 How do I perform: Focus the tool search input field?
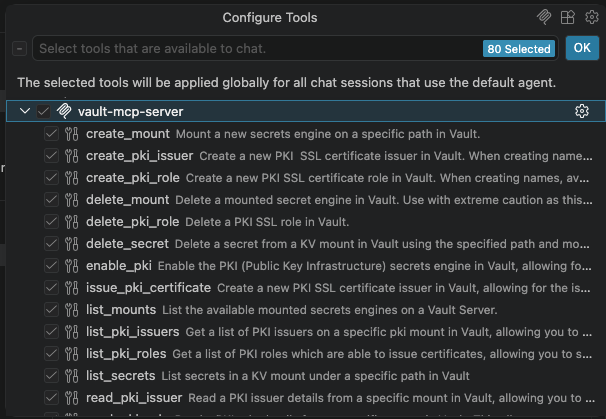pos(250,48)
